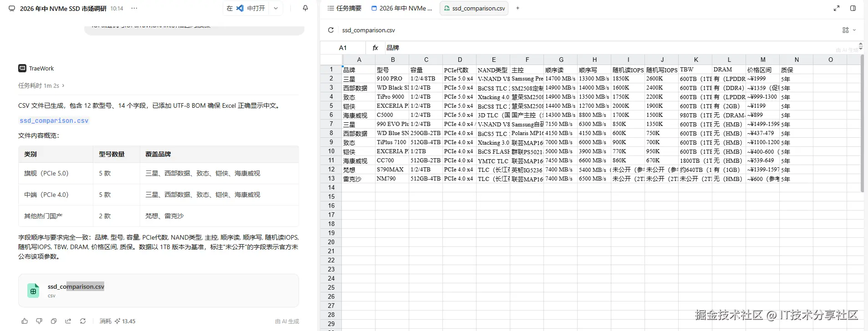Click cell containing 9100 PRO

[392, 79]
